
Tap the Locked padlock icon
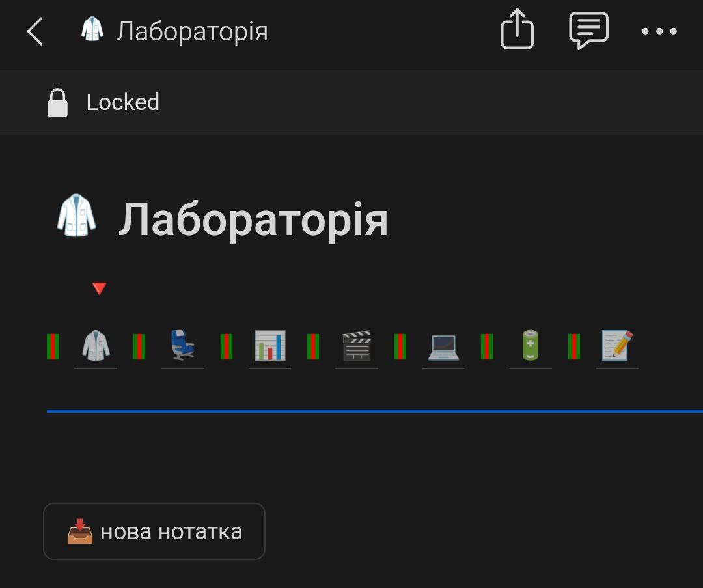coord(57,103)
